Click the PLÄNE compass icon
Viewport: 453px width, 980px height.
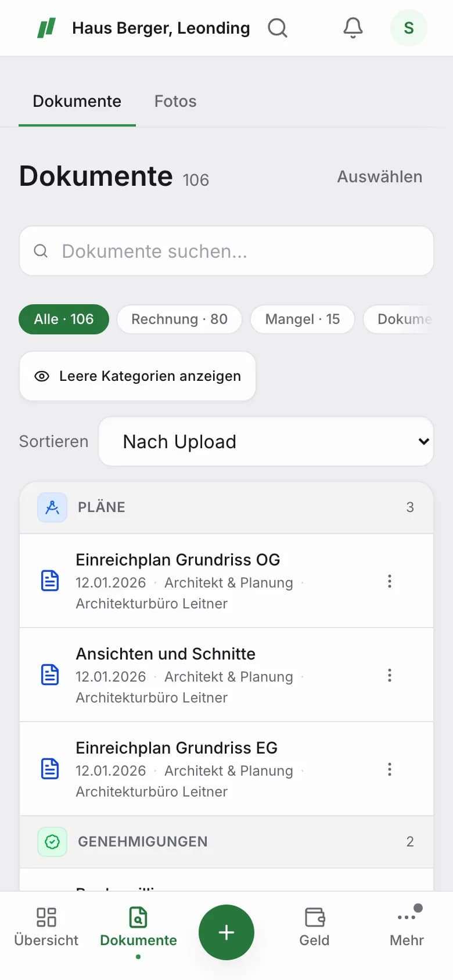52,507
